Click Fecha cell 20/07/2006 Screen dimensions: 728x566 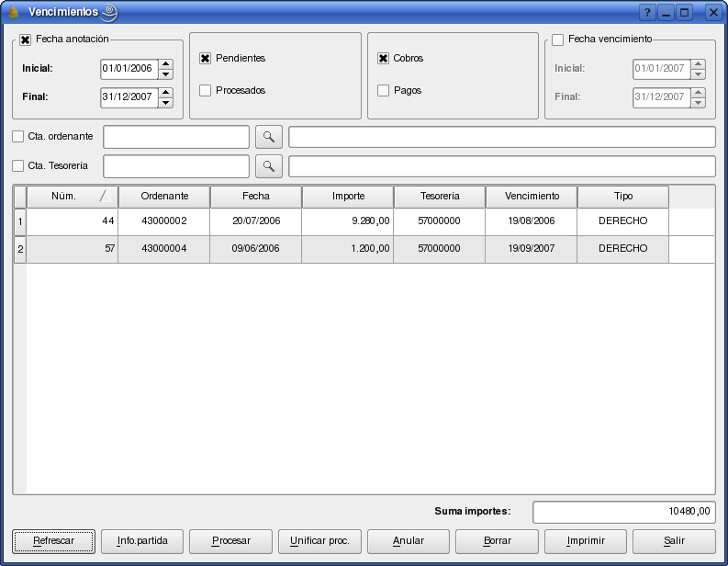(x=256, y=221)
